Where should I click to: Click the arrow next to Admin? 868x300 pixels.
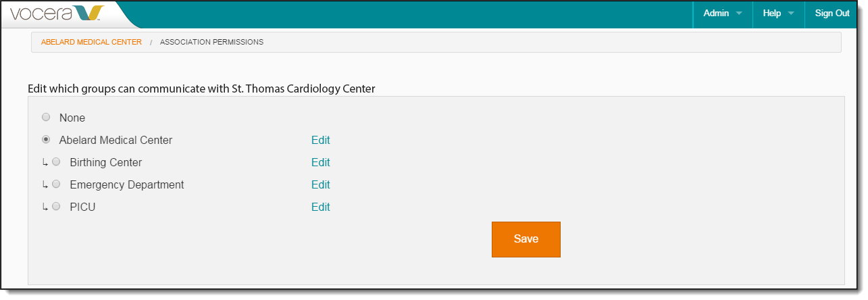739,14
